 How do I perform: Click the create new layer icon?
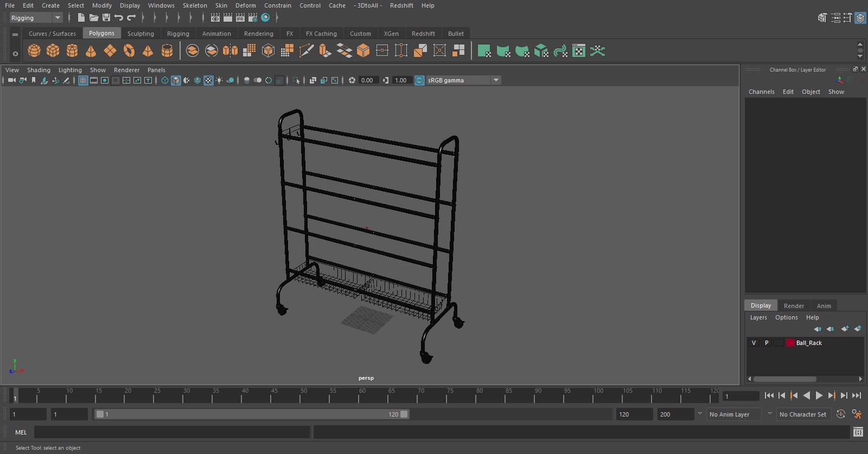tap(845, 329)
